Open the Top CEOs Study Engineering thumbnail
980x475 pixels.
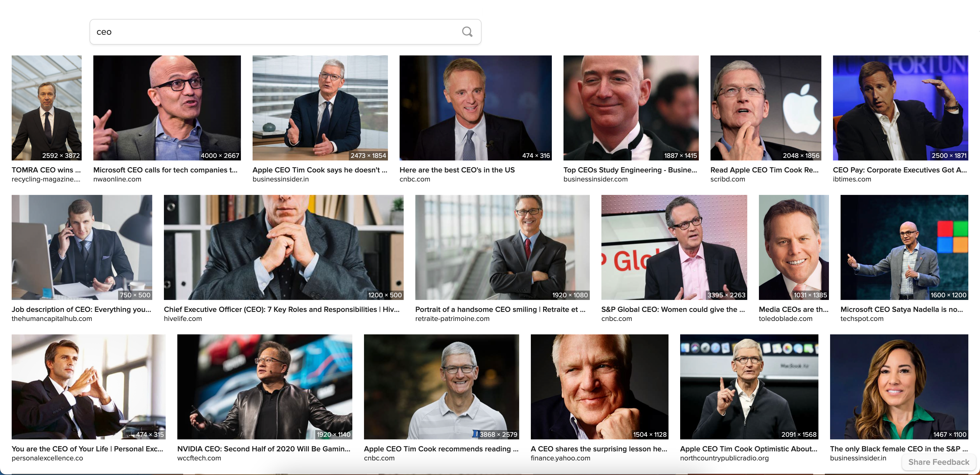pos(631,108)
